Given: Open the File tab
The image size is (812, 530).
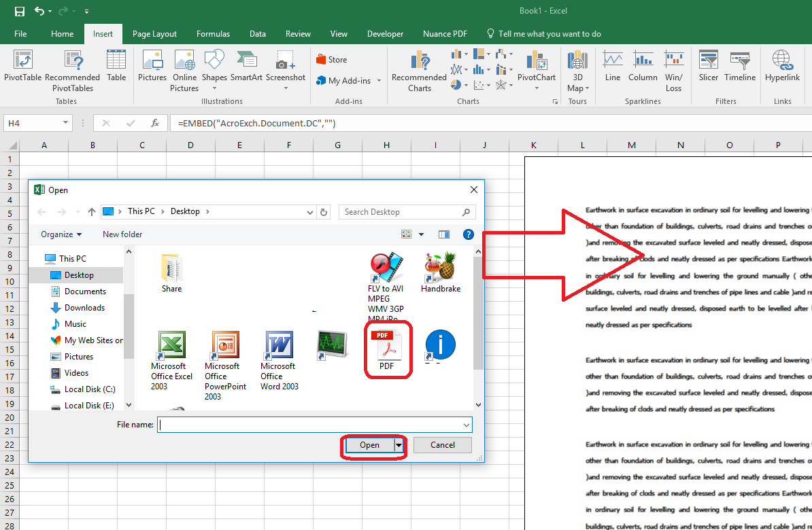Looking at the screenshot, I should [20, 34].
